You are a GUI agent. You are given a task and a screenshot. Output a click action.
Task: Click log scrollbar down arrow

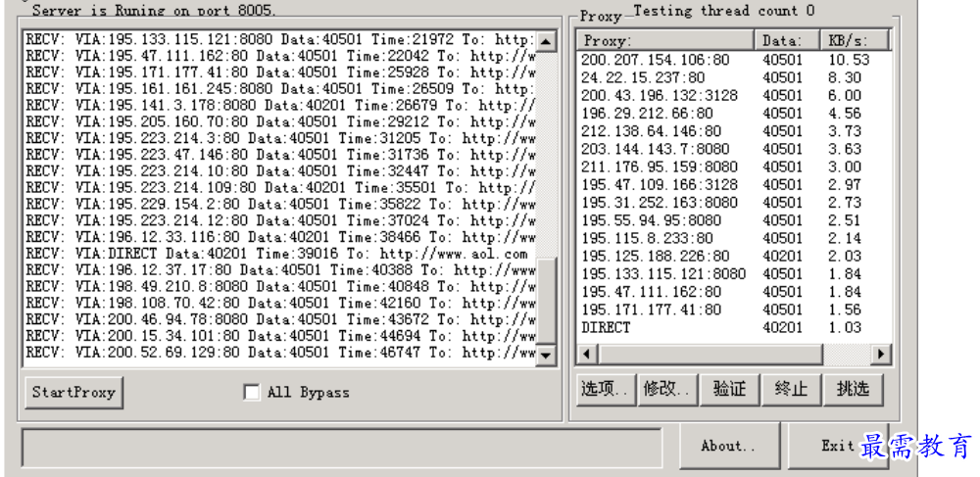pyautogui.click(x=546, y=356)
